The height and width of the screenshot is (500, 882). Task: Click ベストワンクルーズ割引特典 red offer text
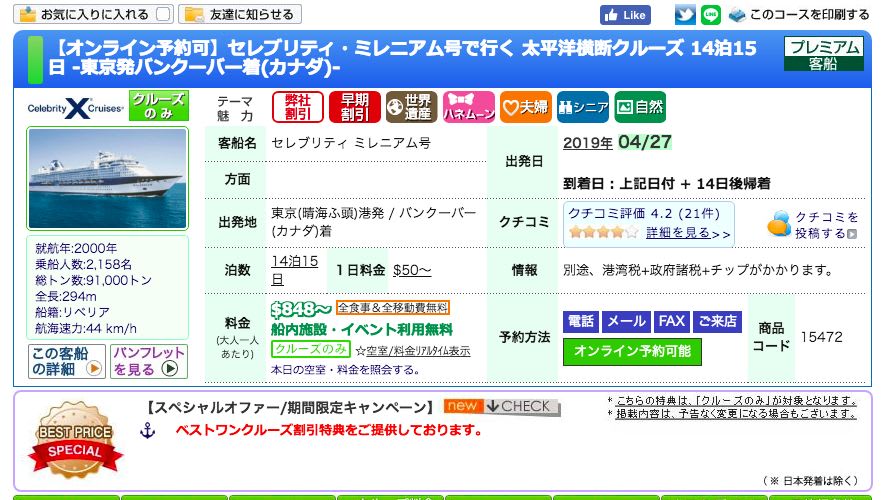pos(329,431)
